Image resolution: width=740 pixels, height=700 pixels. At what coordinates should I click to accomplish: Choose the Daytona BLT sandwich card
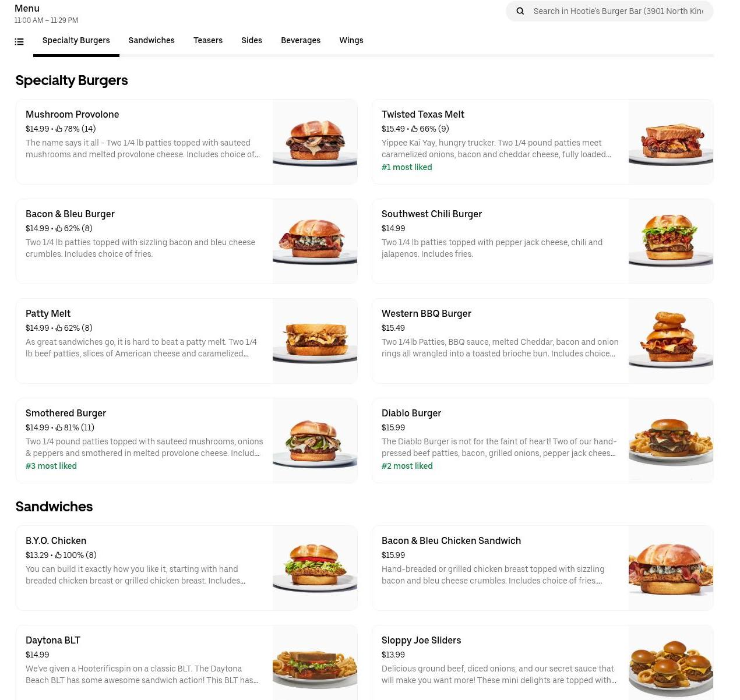coord(186,663)
